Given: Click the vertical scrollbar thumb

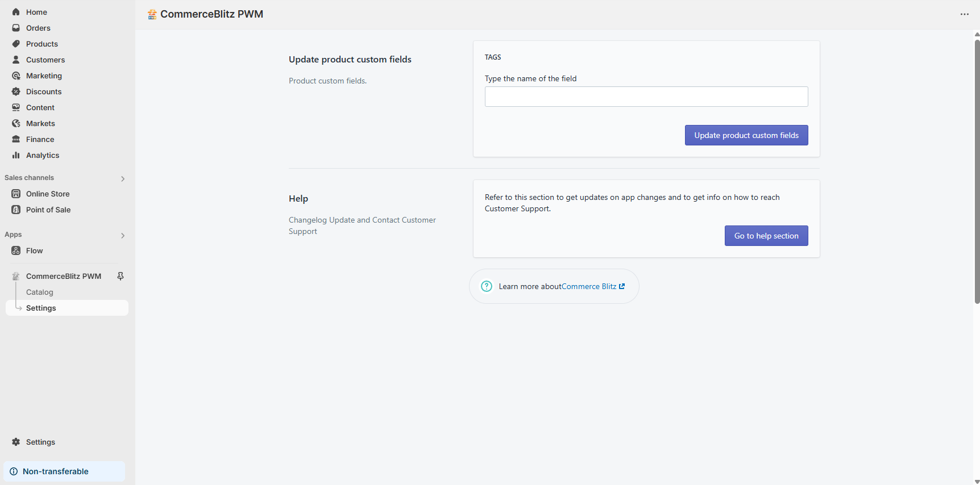Looking at the screenshot, I should pyautogui.click(x=977, y=172).
